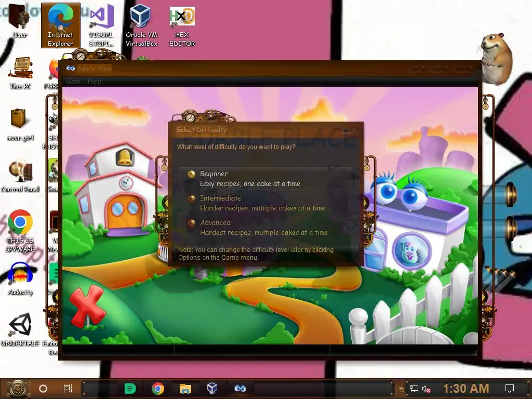Select the Beginner difficulty radio button
The height and width of the screenshot is (399, 532).
pos(192,174)
